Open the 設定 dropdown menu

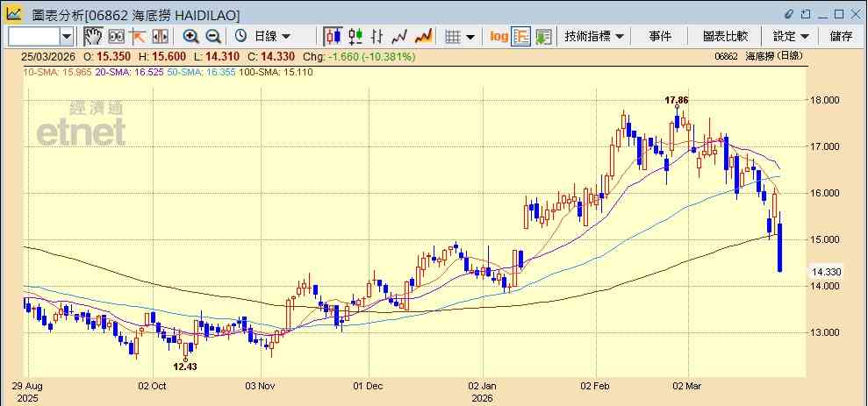[791, 37]
